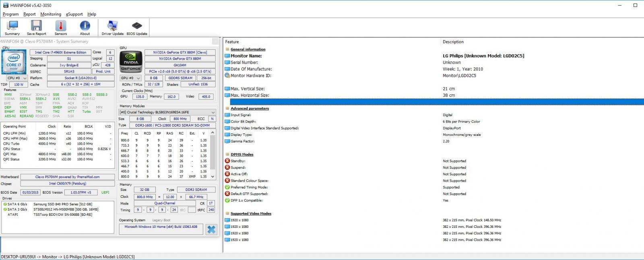
Task: Select the Max. Horizontal Size row
Action: [434, 95]
